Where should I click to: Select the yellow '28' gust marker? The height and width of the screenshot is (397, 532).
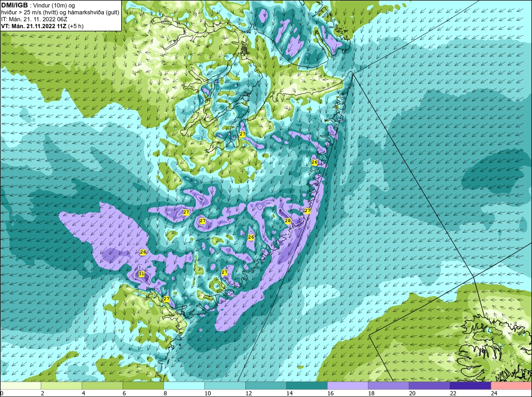coord(288,221)
